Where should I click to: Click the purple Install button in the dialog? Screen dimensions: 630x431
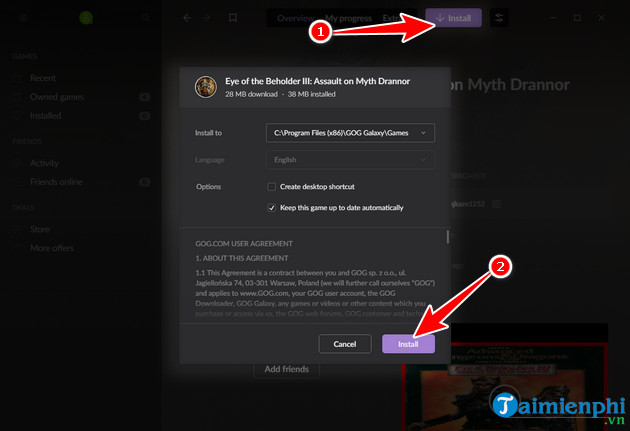click(408, 344)
